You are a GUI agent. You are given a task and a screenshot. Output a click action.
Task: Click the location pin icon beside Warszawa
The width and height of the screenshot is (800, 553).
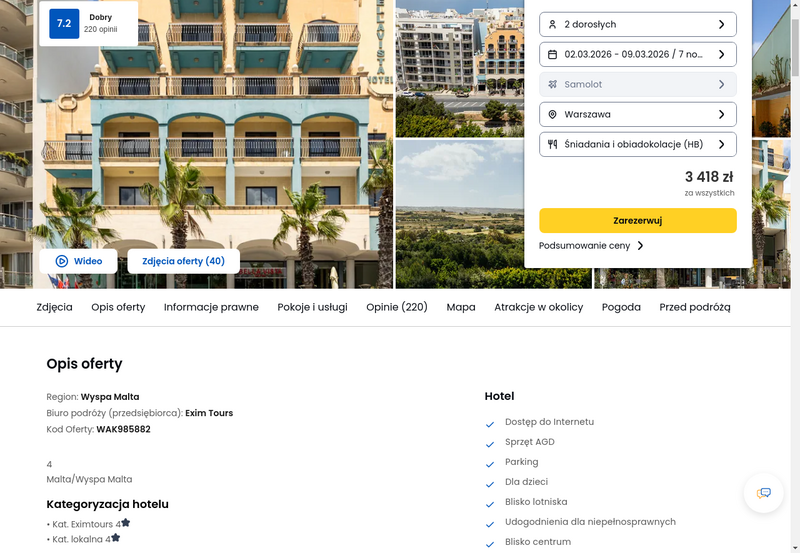(552, 115)
